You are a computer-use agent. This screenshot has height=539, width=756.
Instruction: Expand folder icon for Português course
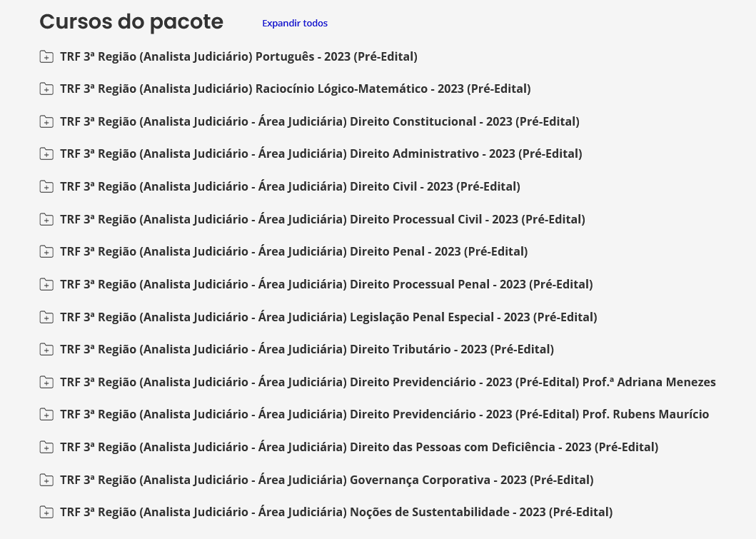(x=46, y=57)
